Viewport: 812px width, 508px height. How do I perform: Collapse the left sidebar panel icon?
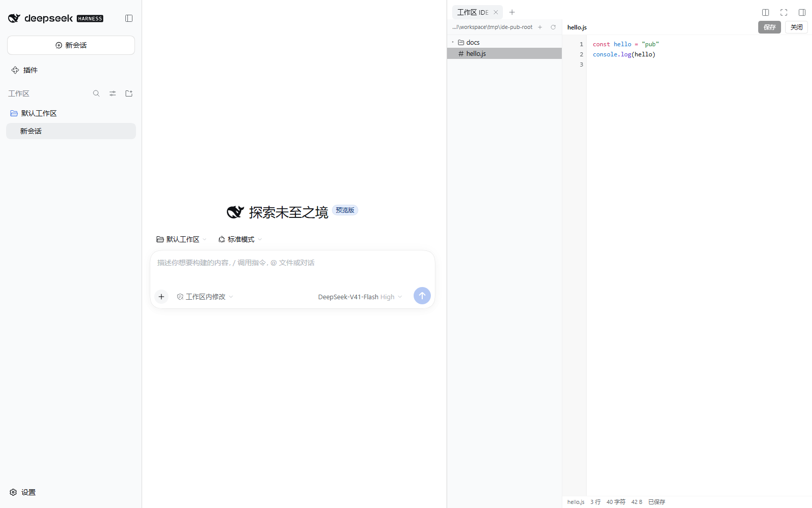(129, 18)
